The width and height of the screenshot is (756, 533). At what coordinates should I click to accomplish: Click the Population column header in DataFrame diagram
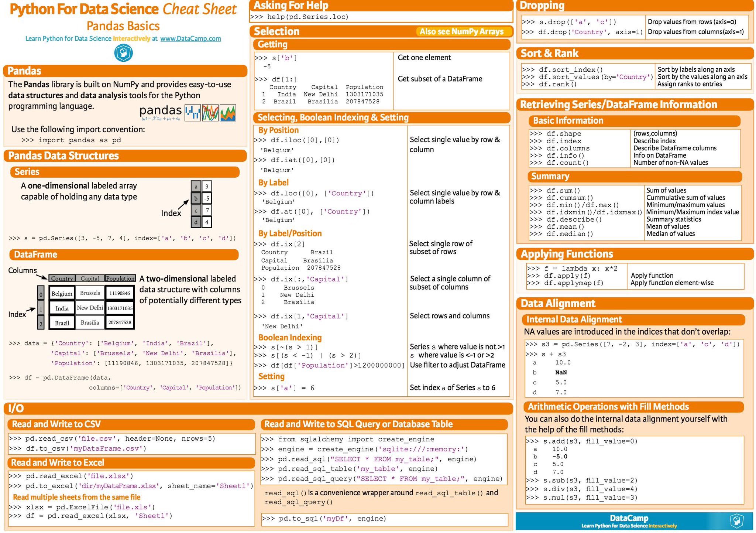click(120, 279)
